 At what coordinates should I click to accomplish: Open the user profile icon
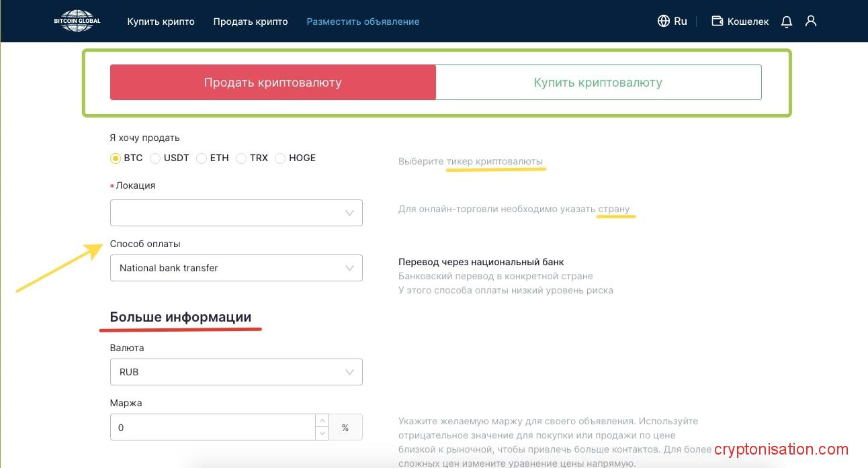click(811, 21)
